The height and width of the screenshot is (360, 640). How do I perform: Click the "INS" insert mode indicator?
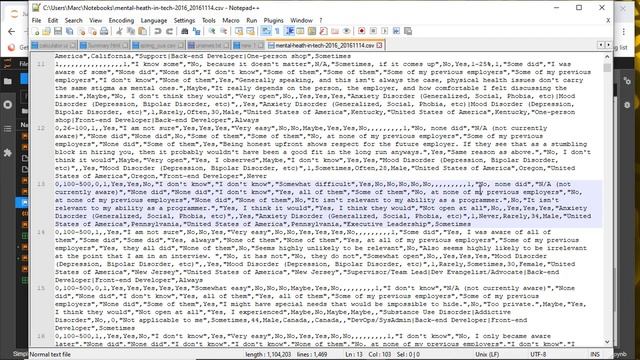[595, 354]
